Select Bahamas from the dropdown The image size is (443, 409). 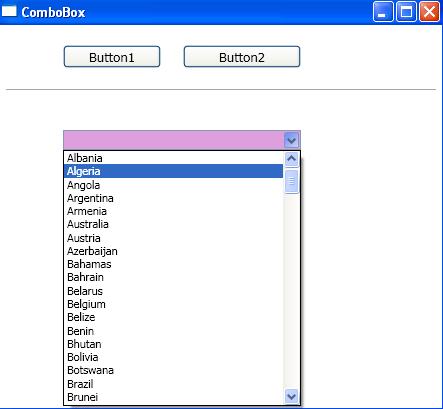point(173,264)
